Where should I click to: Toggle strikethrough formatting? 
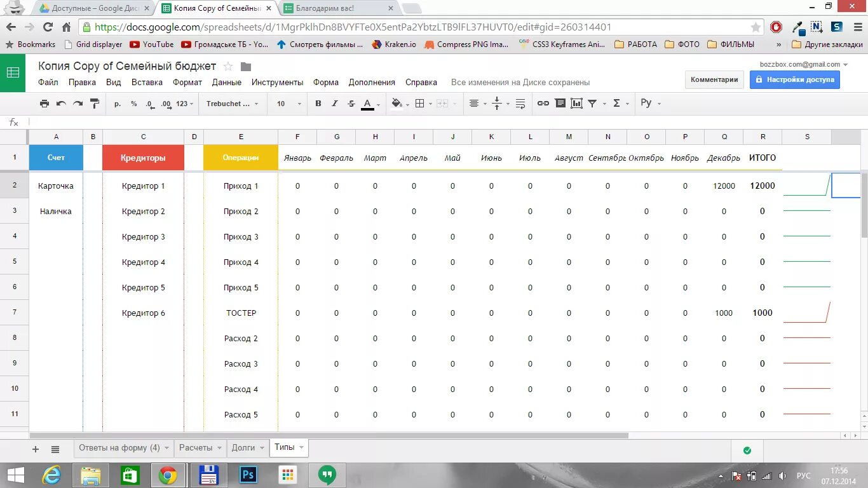pos(351,104)
